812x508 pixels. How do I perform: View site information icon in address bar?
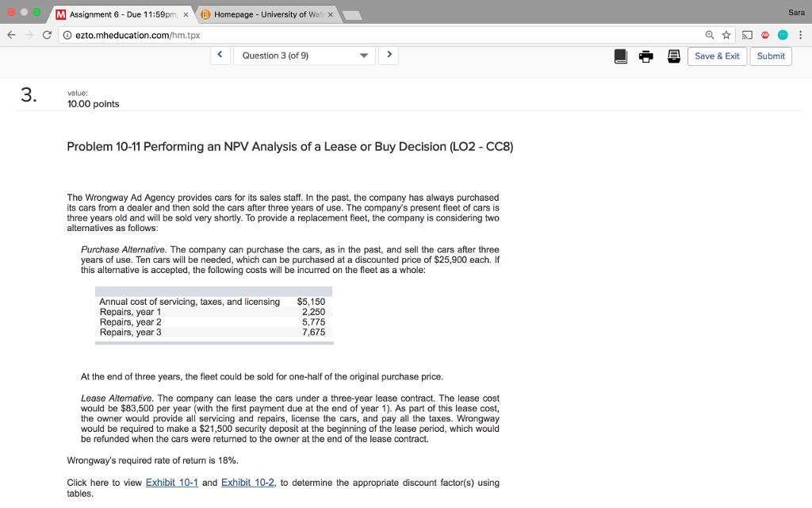click(67, 35)
